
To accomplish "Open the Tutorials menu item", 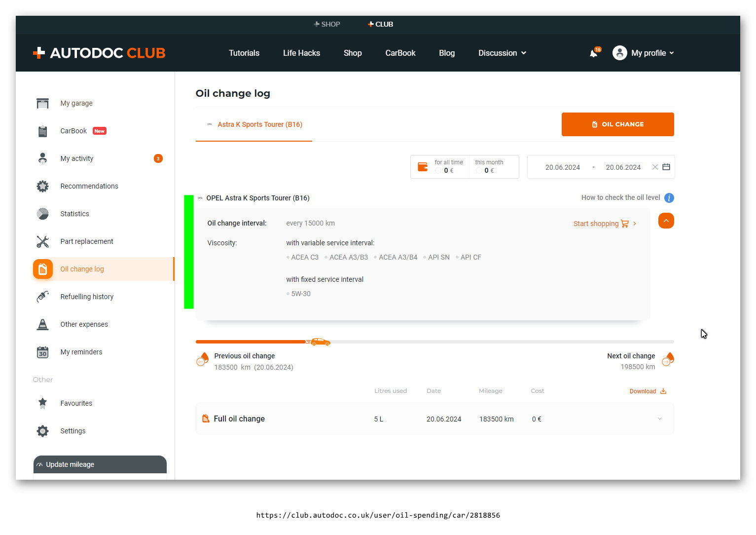I will coord(244,53).
